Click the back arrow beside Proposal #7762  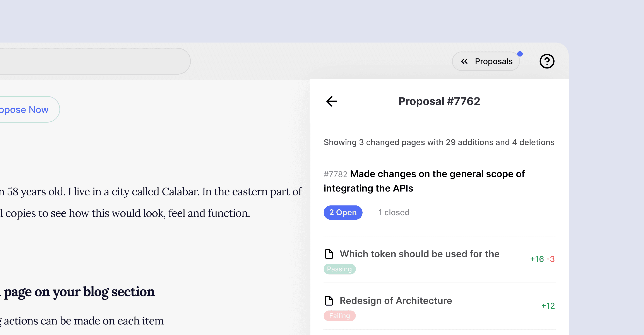332,101
